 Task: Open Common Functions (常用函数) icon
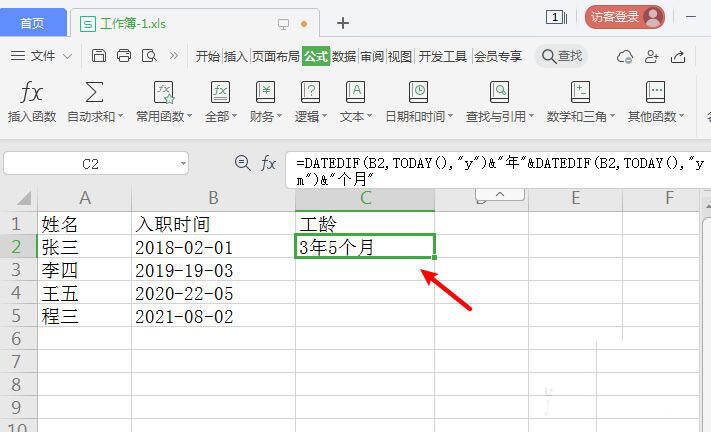tap(164, 92)
